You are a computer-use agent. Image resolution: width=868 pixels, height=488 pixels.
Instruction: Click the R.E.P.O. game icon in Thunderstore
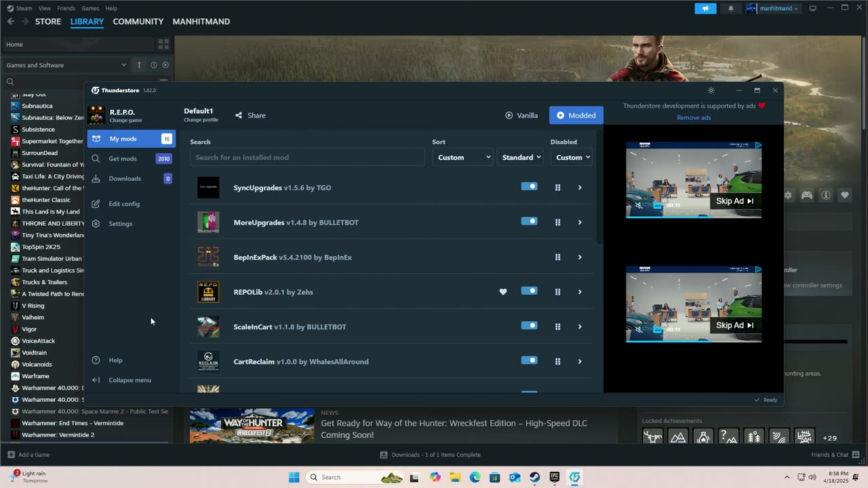coord(96,115)
